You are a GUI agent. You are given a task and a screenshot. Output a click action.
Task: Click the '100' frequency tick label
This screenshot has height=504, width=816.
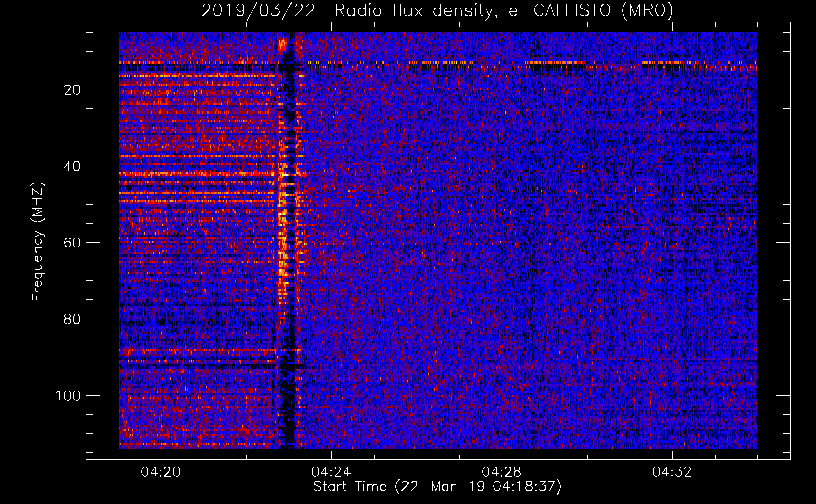click(68, 396)
